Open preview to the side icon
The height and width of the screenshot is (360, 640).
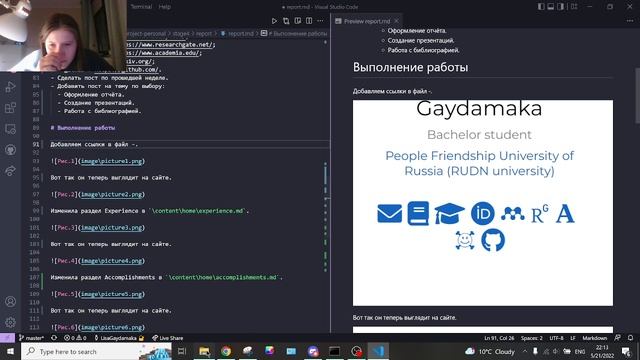coord(298,21)
